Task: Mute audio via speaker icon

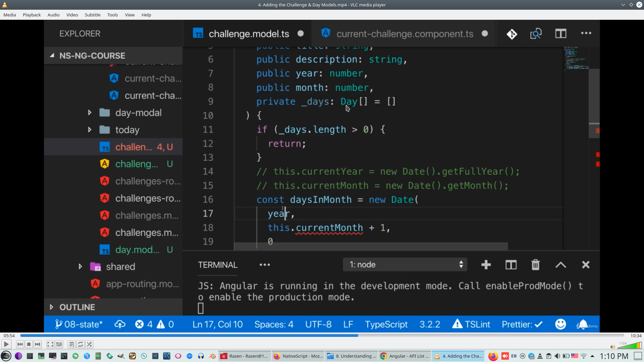Action: [x=612, y=347]
